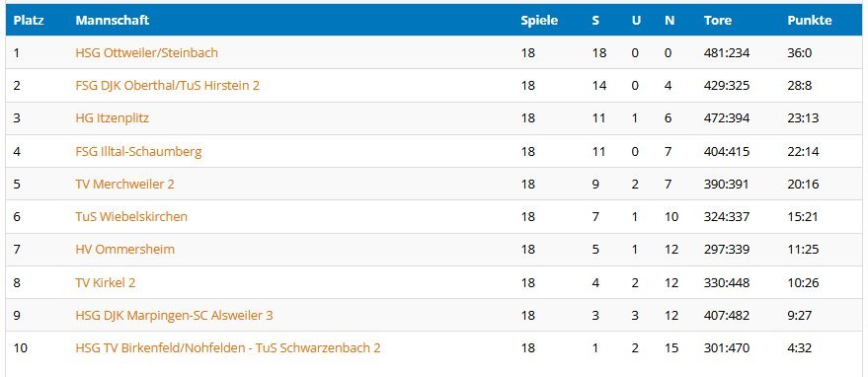Open TuS Wiebelskirchen team link
This screenshot has height=377, width=868.
(131, 216)
